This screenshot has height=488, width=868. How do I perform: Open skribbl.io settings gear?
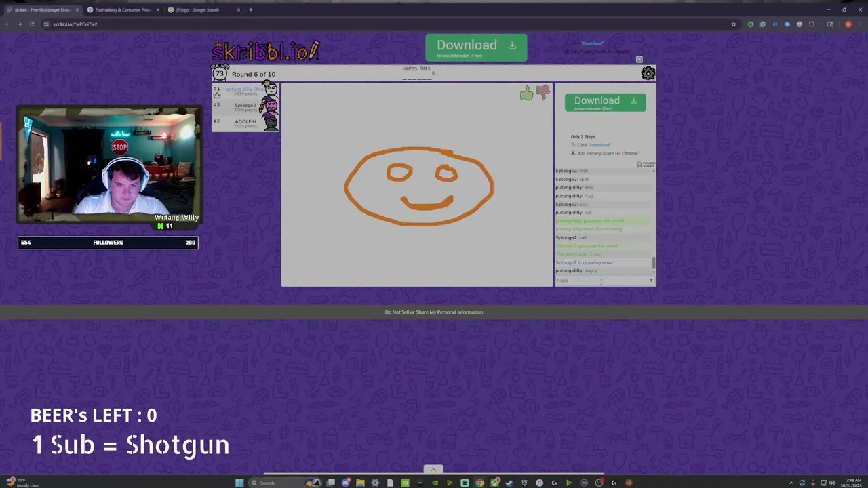point(648,73)
